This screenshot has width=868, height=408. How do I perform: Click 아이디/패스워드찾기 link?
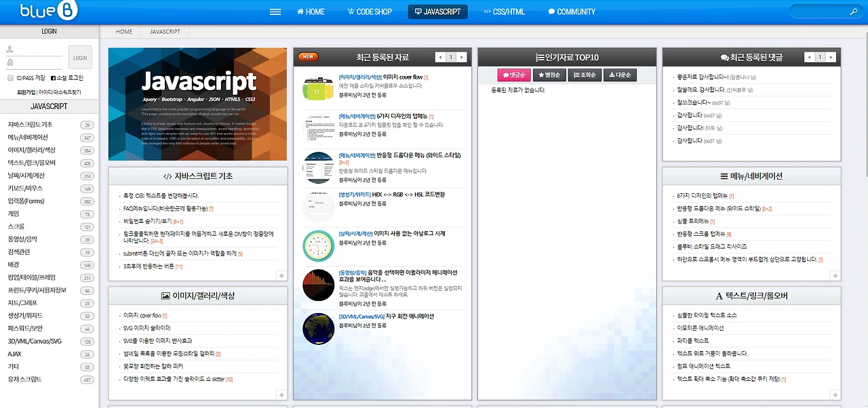pos(60,92)
